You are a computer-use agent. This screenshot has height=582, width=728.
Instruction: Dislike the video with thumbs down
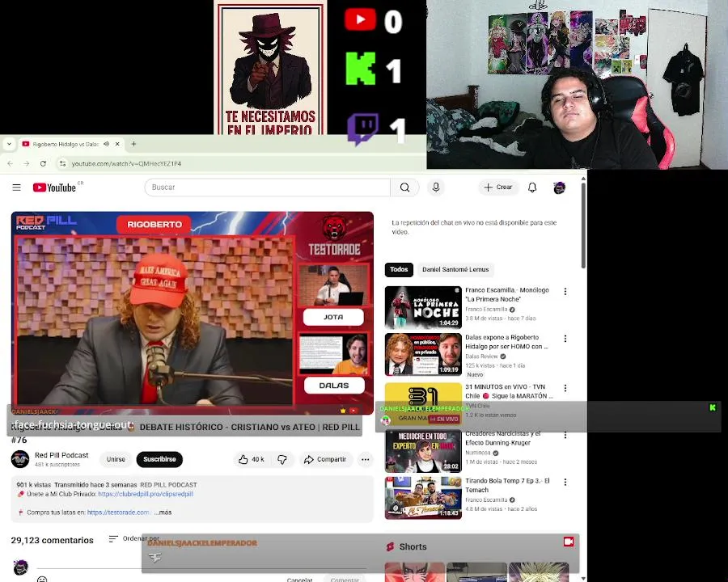click(281, 459)
